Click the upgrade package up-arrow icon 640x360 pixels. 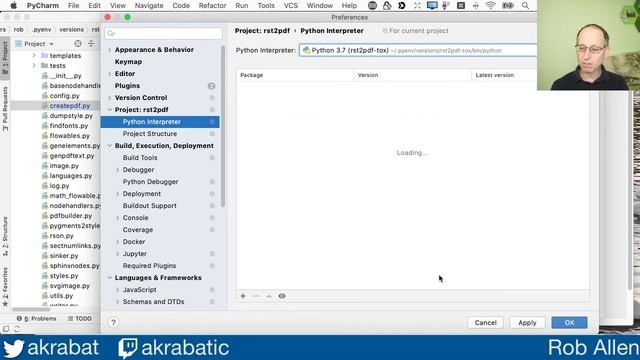pyautogui.click(x=269, y=296)
